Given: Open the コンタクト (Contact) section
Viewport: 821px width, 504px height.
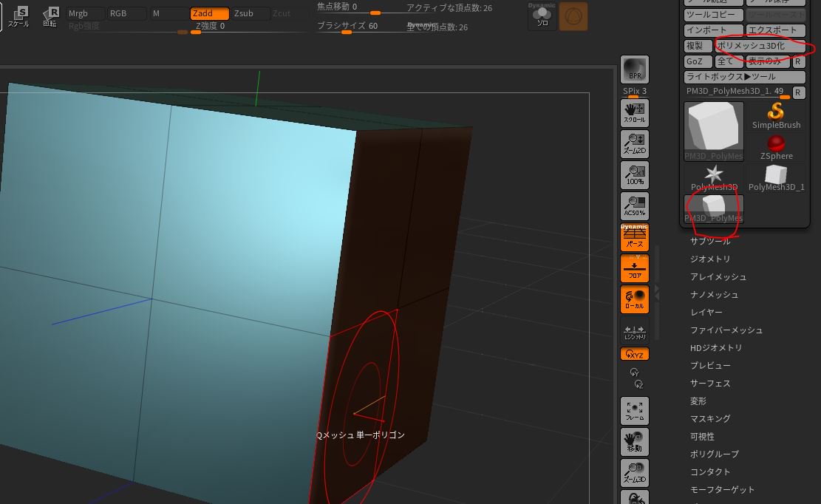Looking at the screenshot, I should tap(710, 472).
